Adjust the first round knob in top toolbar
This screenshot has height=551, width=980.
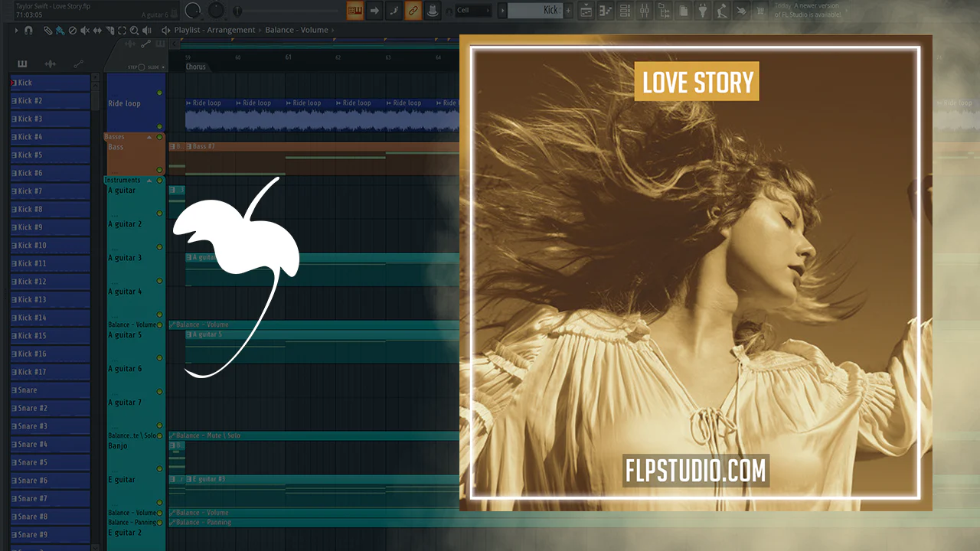(x=192, y=11)
